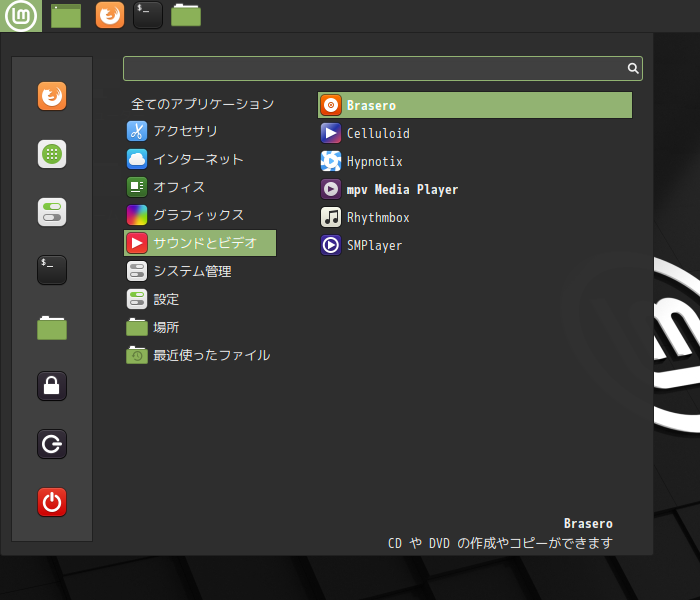This screenshot has width=700, height=600.
Task: Click the サウンドとビデオ red play icon
Action: 137,243
